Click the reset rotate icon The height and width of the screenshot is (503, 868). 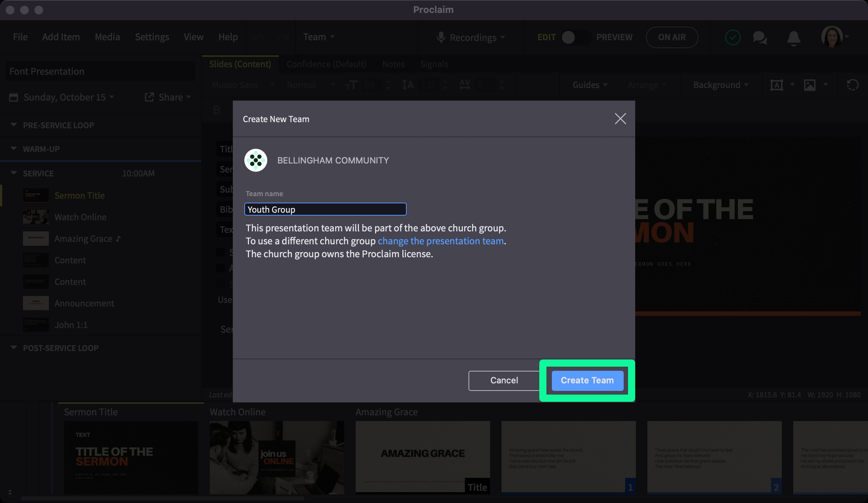pos(853,85)
